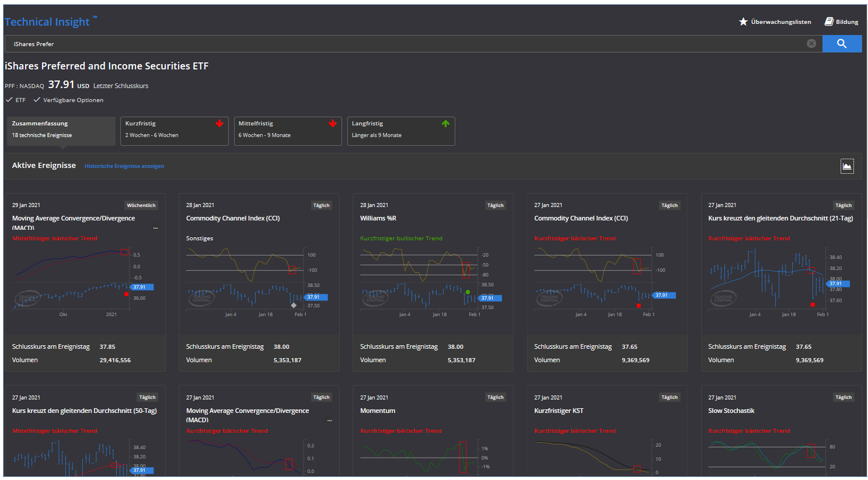This screenshot has height=480, width=868.
Task: Click the red down arrow on Mittelfristig
Action: [333, 124]
